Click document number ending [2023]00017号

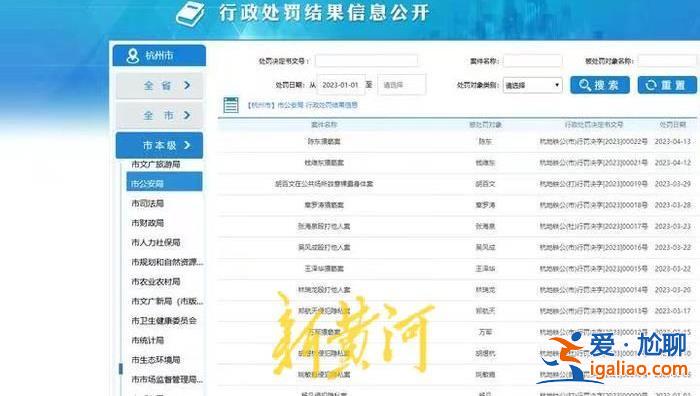click(594, 226)
